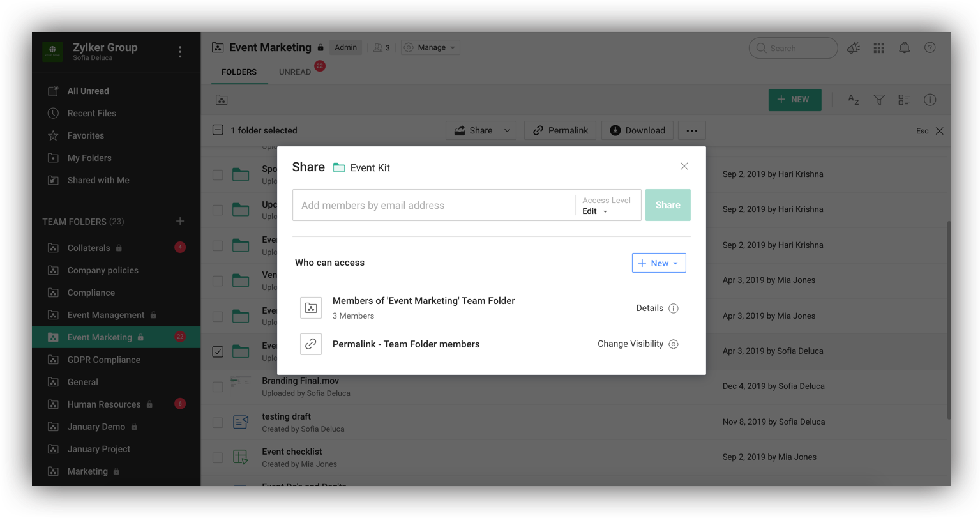The image size is (980, 518).
Task: Switch view layout using the list view icon
Action: 904,100
